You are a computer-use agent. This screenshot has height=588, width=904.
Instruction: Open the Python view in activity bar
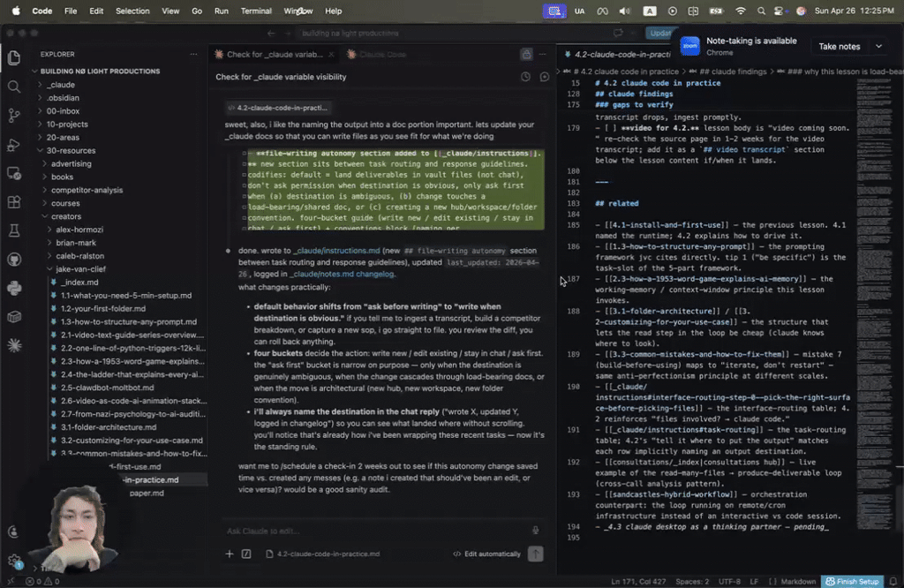[x=14, y=288]
